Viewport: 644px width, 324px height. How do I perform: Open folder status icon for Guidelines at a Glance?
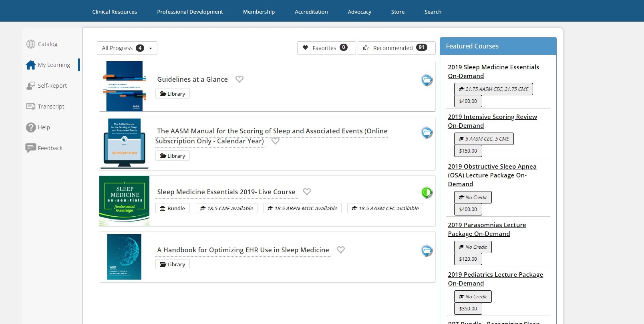427,80
